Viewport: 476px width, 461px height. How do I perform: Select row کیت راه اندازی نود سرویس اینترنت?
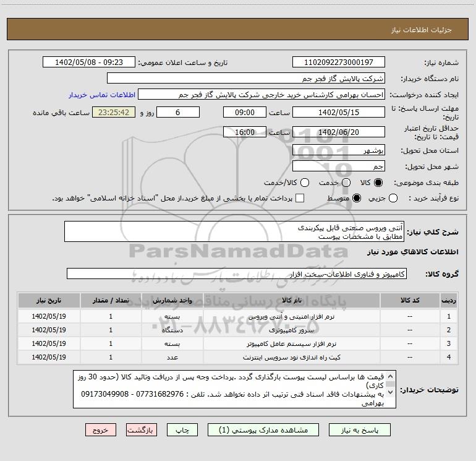coord(238,358)
